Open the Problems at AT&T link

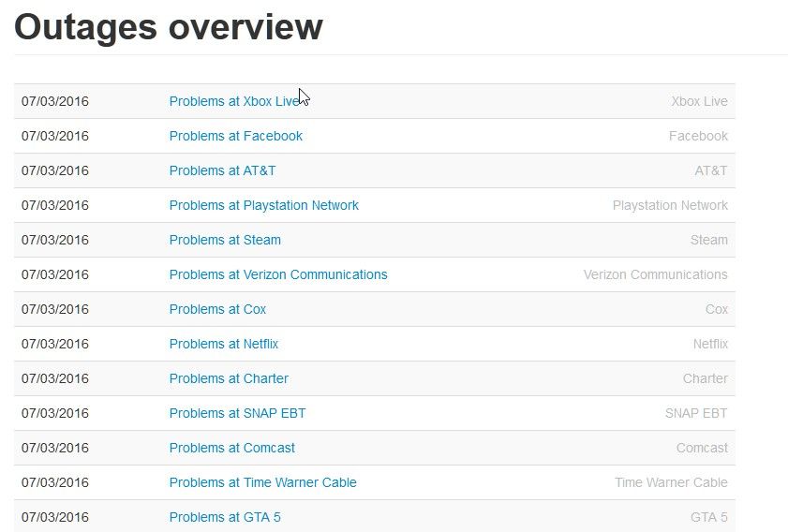coord(222,170)
